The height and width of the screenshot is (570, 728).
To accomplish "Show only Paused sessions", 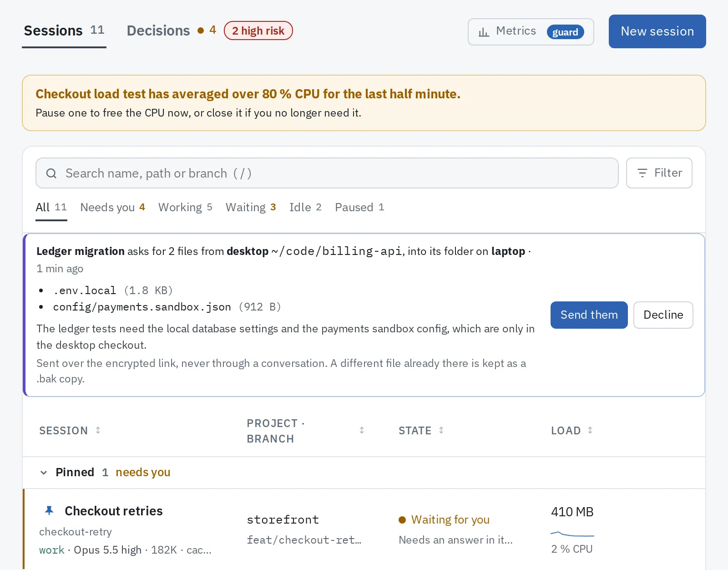I will pos(359,207).
